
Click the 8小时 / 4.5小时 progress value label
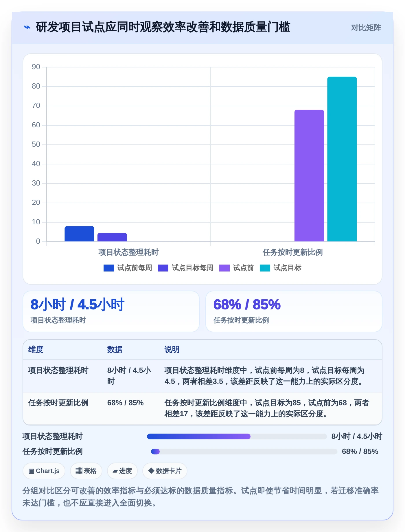coord(357,436)
